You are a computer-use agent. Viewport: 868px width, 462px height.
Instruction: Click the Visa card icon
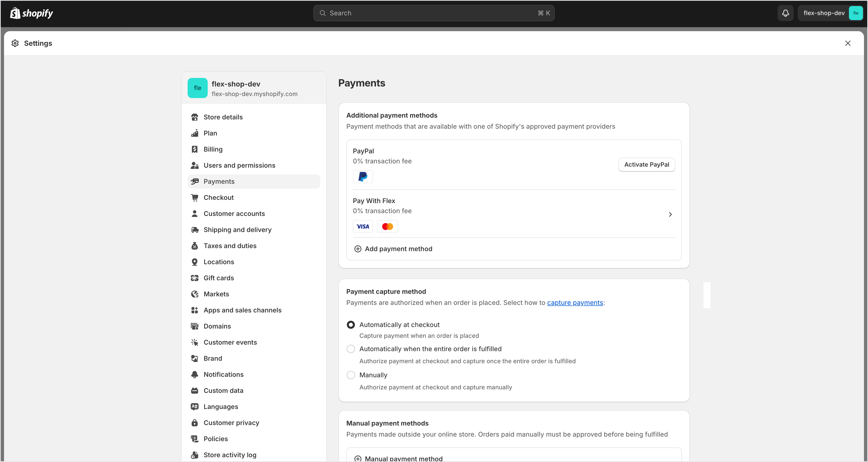point(363,227)
